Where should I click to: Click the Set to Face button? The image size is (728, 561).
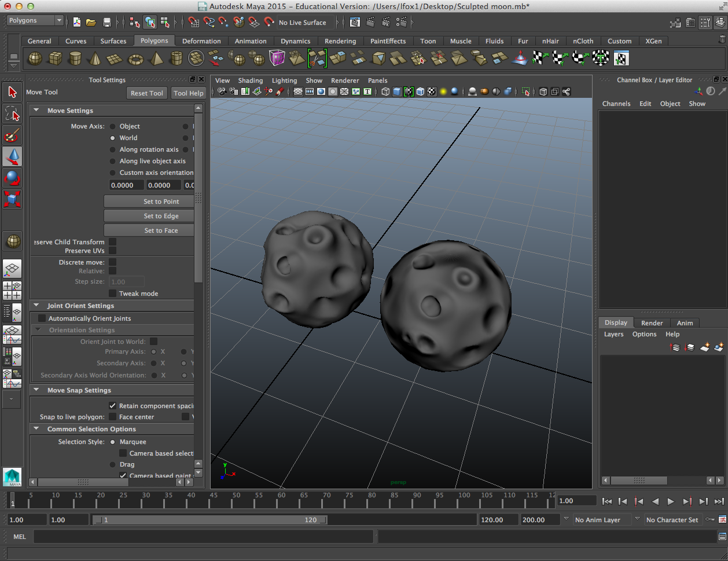click(x=149, y=230)
